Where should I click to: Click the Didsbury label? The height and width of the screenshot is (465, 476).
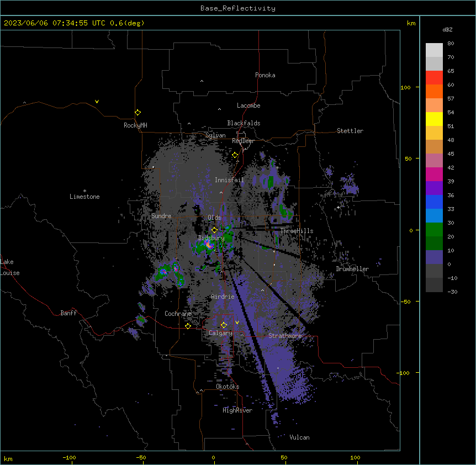[x=211, y=238]
